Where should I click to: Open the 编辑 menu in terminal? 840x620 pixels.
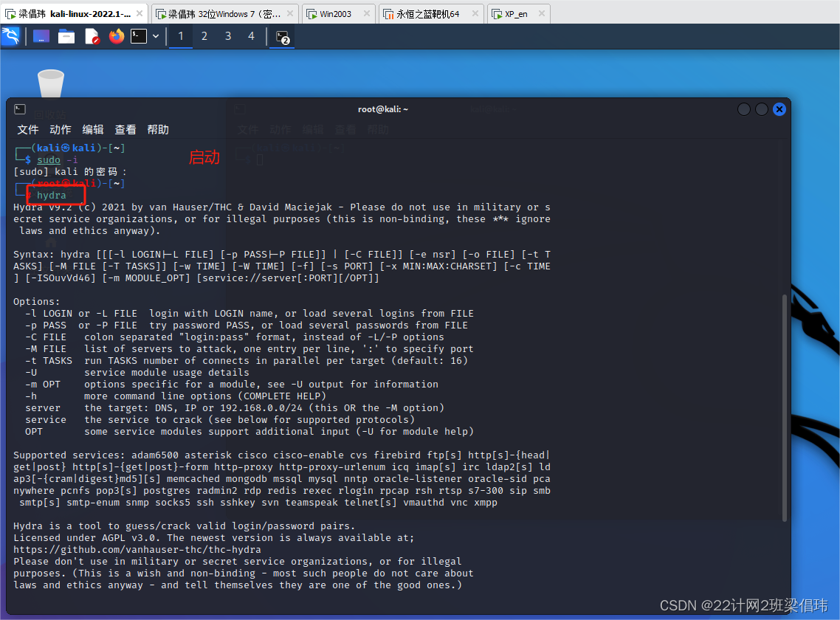point(93,130)
